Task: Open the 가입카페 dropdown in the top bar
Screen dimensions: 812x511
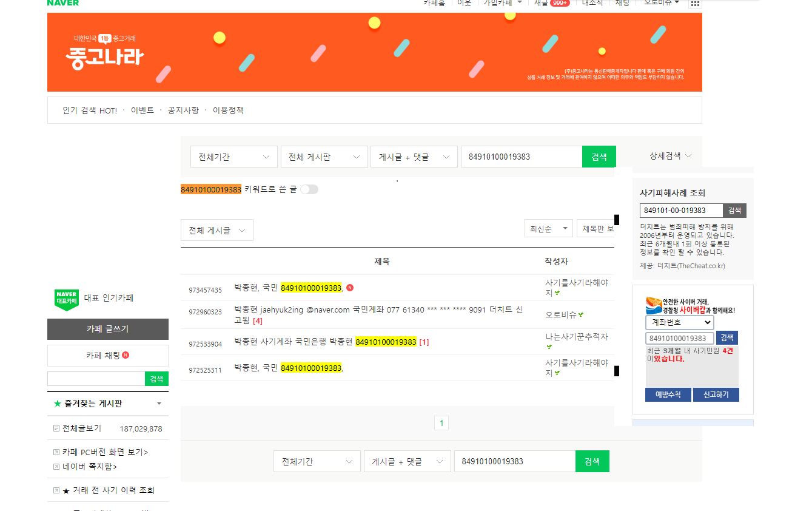Action: click(502, 2)
